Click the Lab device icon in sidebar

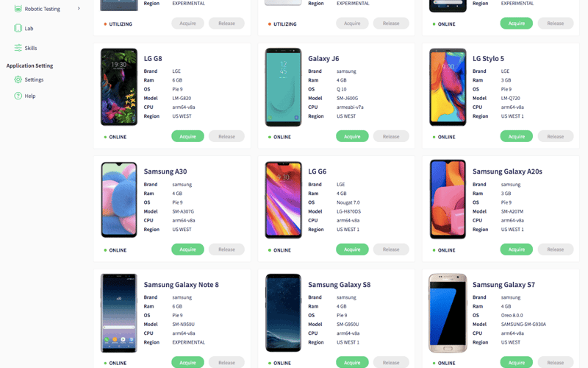coord(18,28)
